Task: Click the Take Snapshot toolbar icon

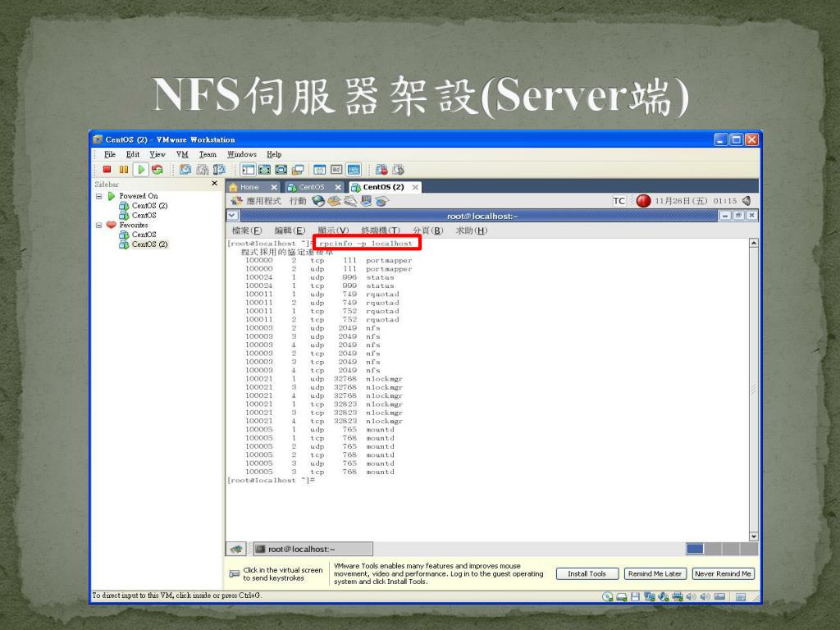Action: pyautogui.click(x=185, y=169)
